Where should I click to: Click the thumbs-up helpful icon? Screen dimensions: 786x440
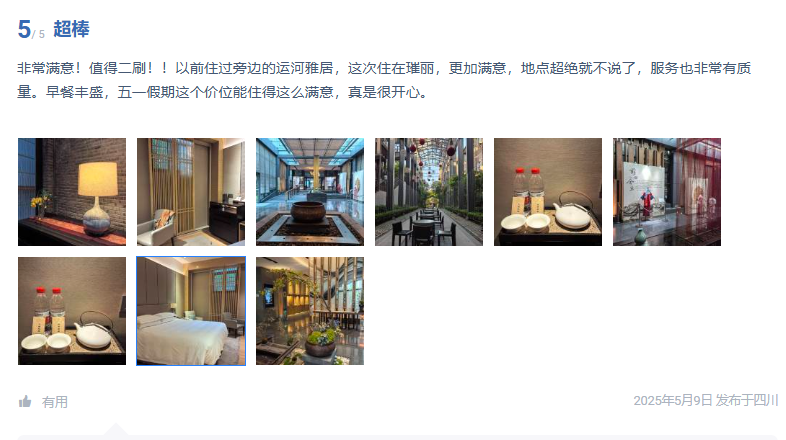(x=25, y=401)
